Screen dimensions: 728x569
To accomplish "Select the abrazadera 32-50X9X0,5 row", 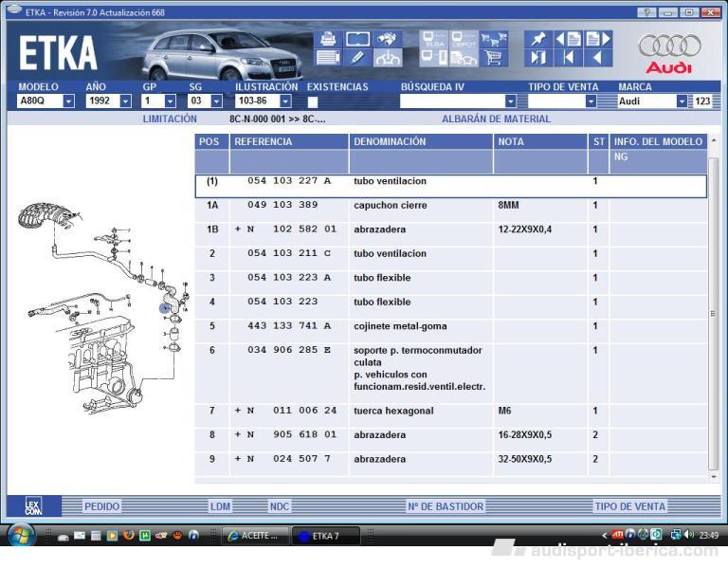I will tap(450, 464).
